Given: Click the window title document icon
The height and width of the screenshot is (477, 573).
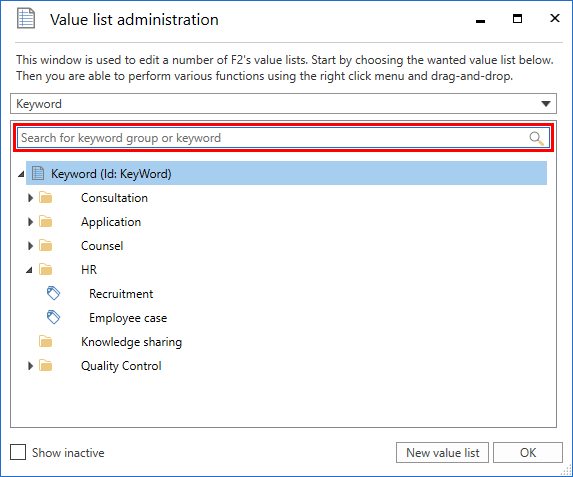Looking at the screenshot, I should pos(26,18).
